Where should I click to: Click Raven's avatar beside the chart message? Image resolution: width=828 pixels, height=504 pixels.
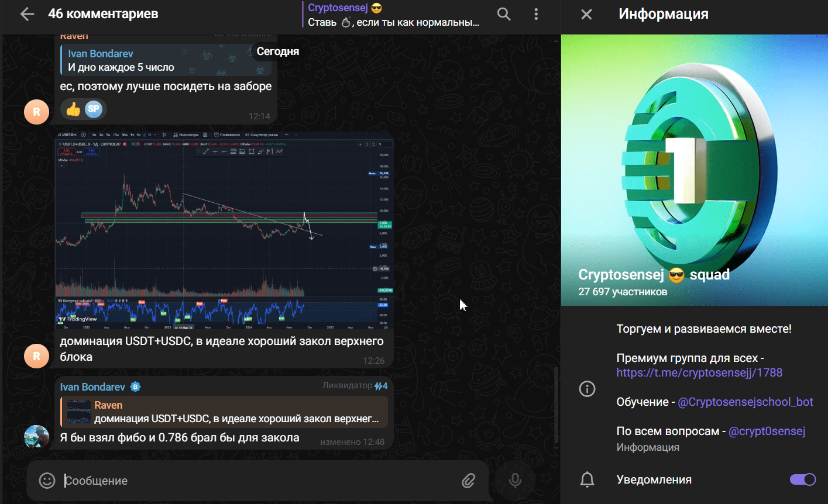click(x=36, y=355)
